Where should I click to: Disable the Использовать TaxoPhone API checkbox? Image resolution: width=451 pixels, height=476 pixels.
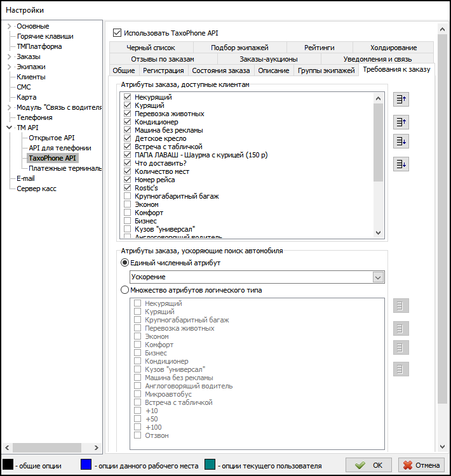pos(117,32)
